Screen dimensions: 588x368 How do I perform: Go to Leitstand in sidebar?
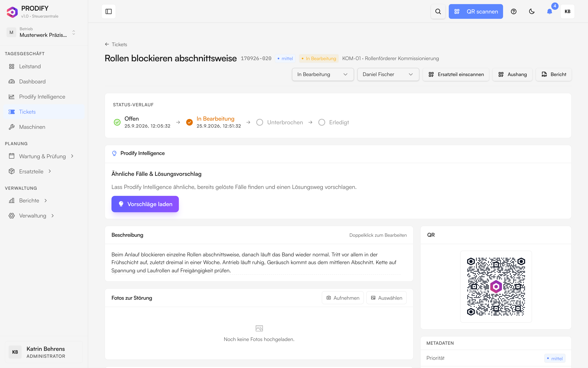coord(44,67)
